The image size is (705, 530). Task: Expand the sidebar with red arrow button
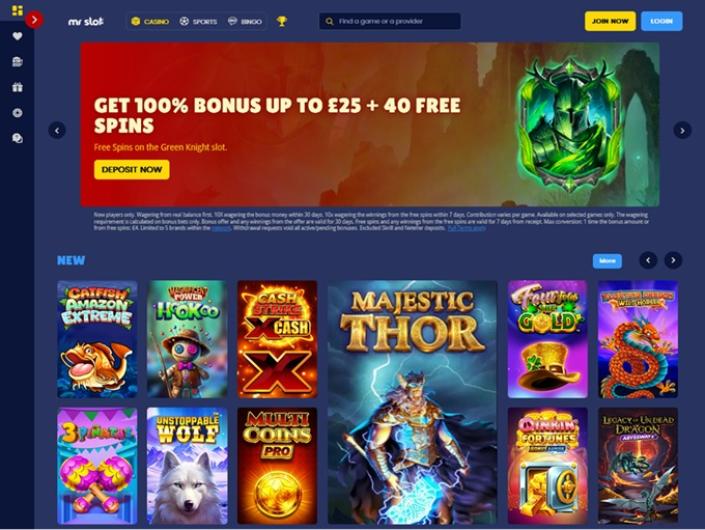34,20
